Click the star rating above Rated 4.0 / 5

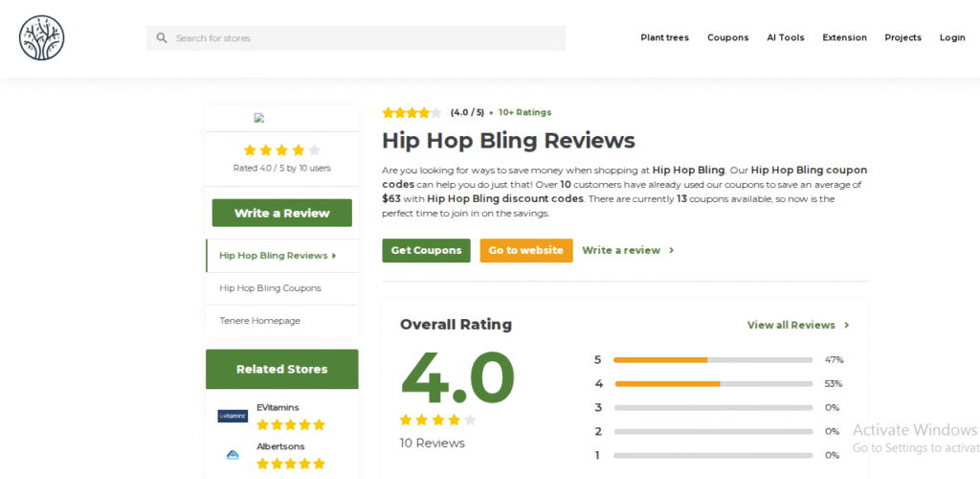pos(282,150)
